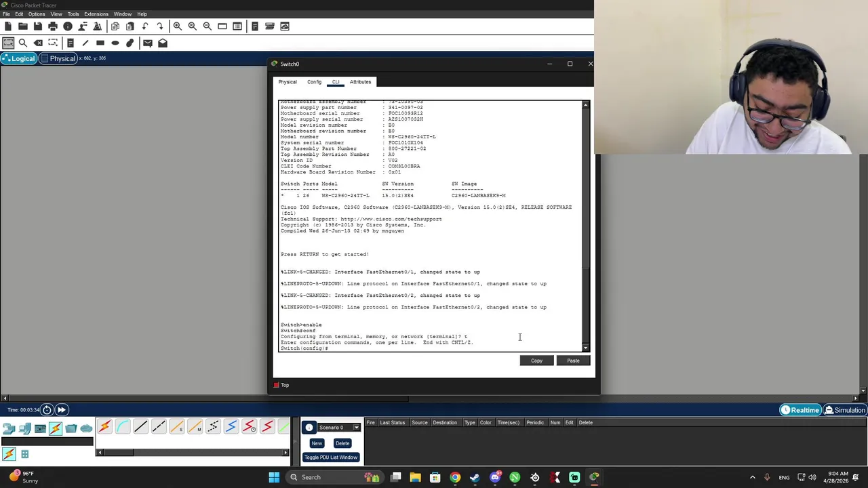Create a new network file
The width and height of the screenshot is (868, 488).
pos(7,26)
